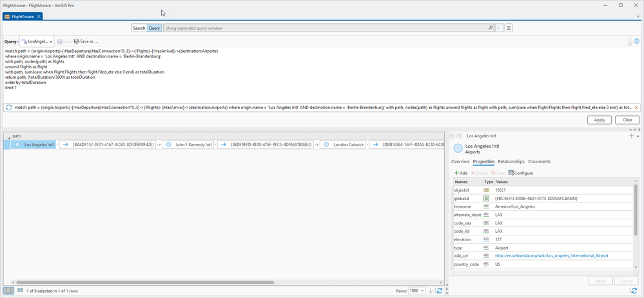644x298 pixels.
Task: Click the plus icon in the details panel corner
Action: point(632,135)
